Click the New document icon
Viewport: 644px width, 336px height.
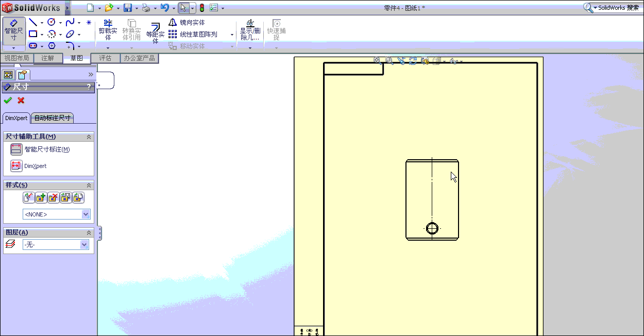click(x=90, y=8)
